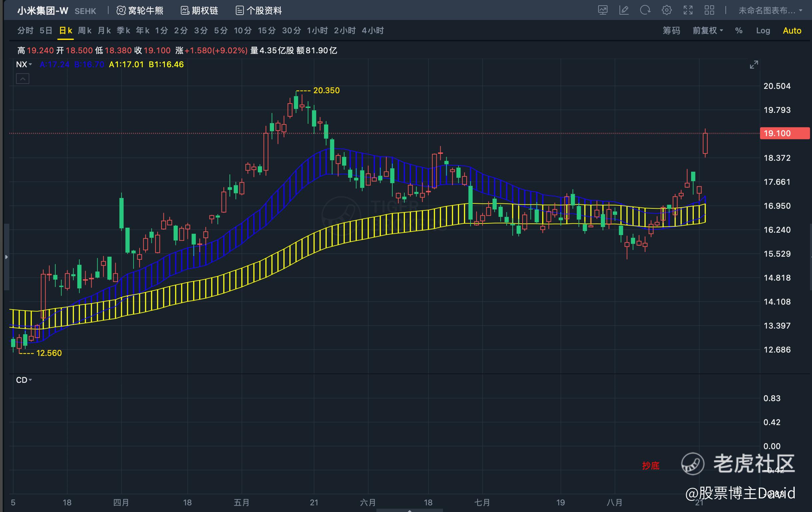Click the 20.350 high price marker
This screenshot has height=512, width=812.
(x=326, y=90)
